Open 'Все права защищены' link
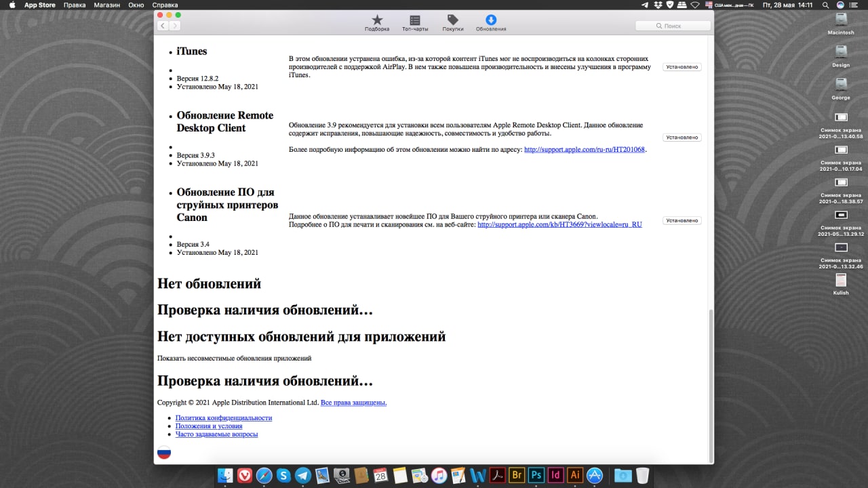 click(353, 403)
